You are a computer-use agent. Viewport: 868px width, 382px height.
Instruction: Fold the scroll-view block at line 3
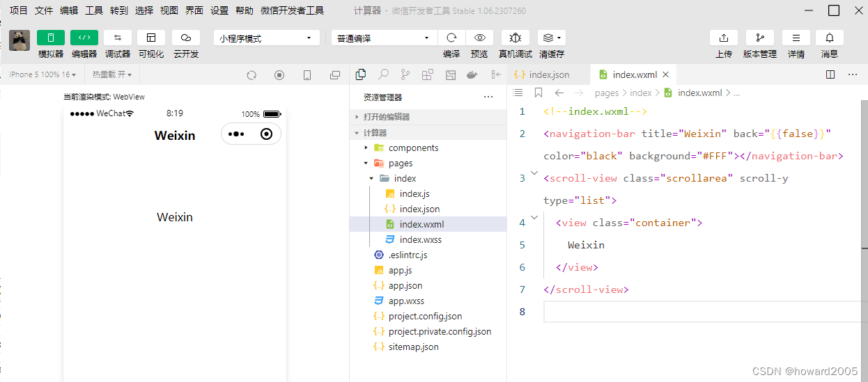pyautogui.click(x=534, y=172)
